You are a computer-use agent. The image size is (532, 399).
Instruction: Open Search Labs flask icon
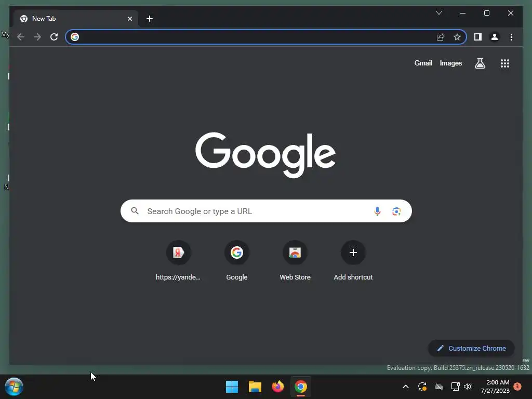coord(480,63)
